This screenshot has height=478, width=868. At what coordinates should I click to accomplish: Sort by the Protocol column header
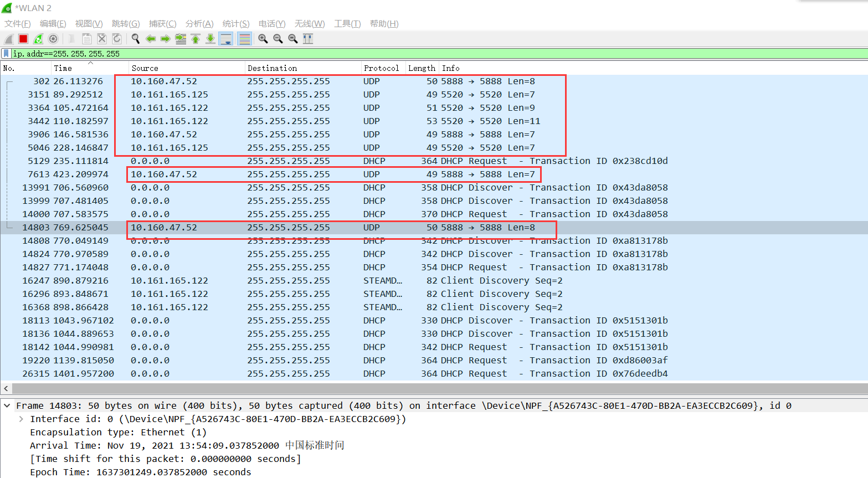tap(383, 68)
